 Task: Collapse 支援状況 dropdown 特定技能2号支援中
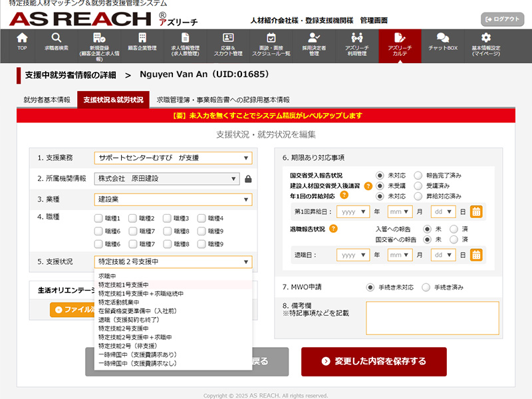(173, 262)
